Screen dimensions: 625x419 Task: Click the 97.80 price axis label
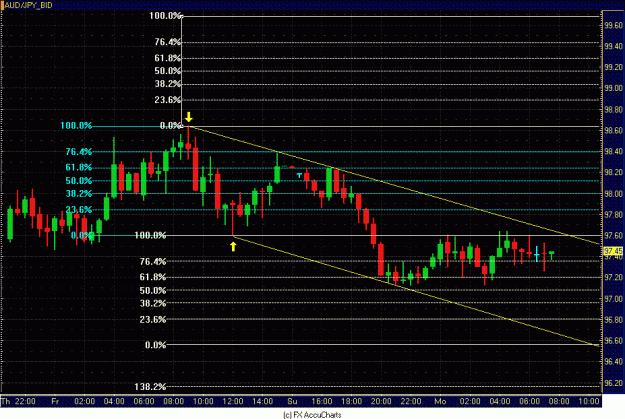point(613,214)
